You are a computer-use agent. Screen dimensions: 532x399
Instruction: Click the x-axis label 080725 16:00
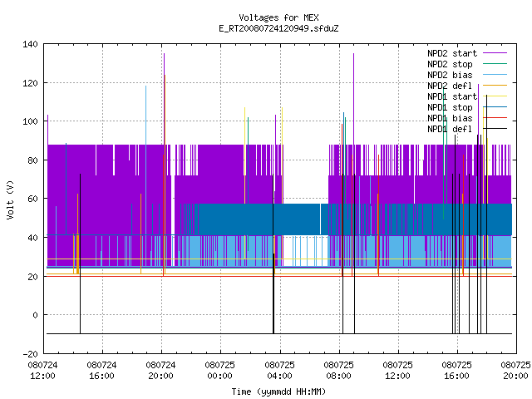click(x=456, y=371)
